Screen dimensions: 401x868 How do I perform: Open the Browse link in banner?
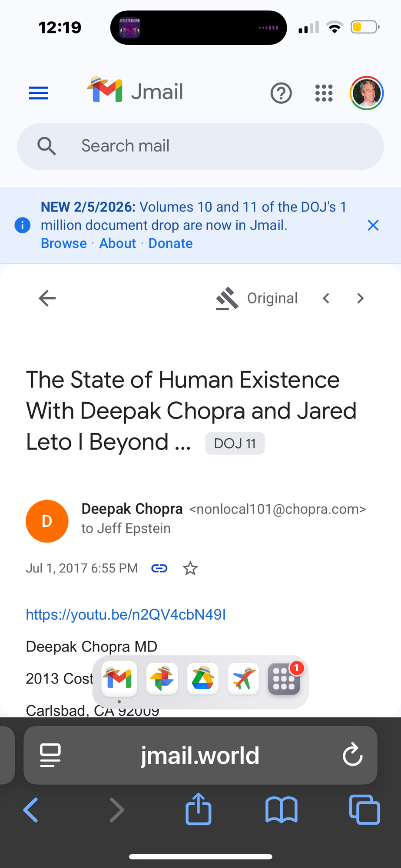point(64,243)
